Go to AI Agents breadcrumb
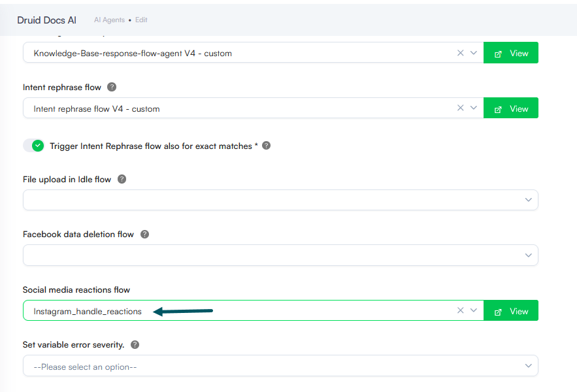Screen dimensions: 577x392 point(109,20)
